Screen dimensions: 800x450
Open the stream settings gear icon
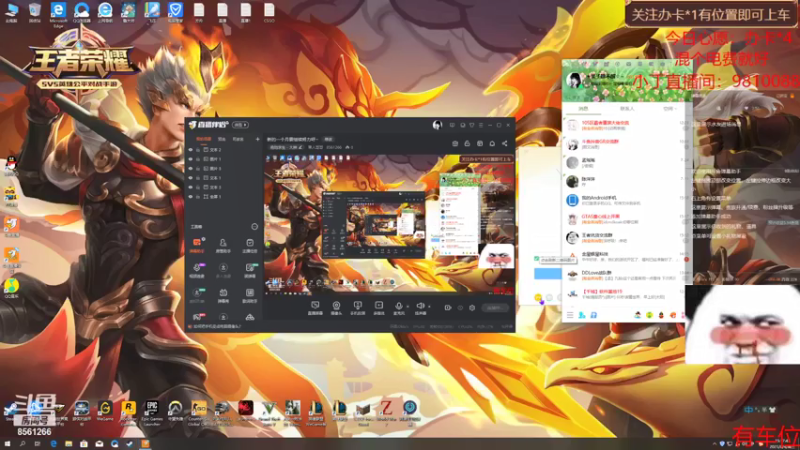click(472, 308)
